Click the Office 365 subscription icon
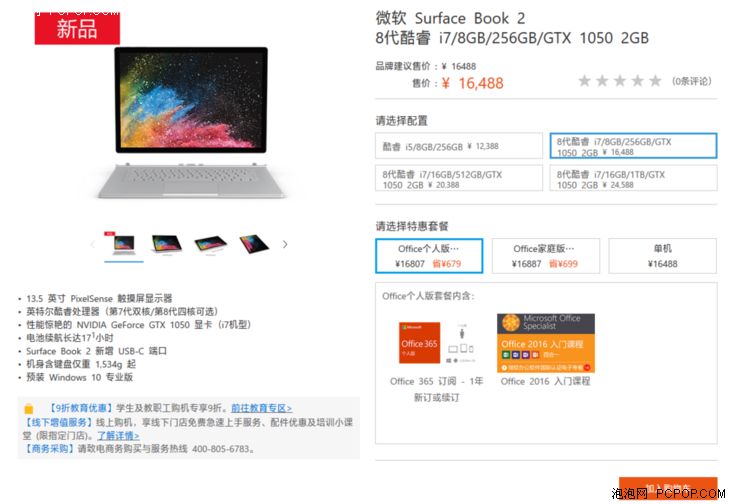Viewport: 730px width, 504px height. pos(419,343)
